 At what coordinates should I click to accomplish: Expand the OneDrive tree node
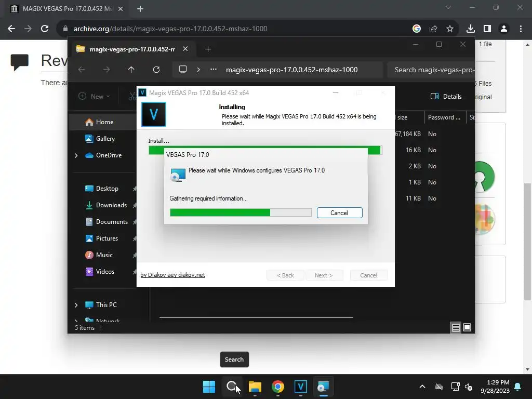click(76, 155)
